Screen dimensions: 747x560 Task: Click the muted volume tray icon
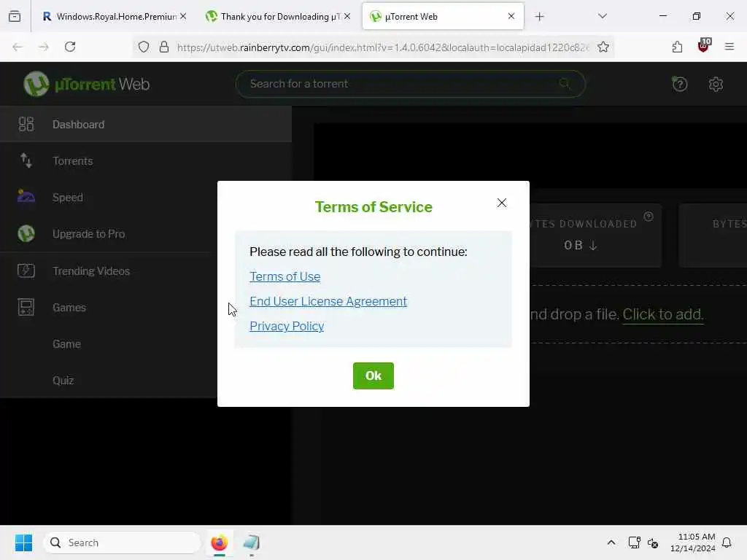tap(653, 542)
